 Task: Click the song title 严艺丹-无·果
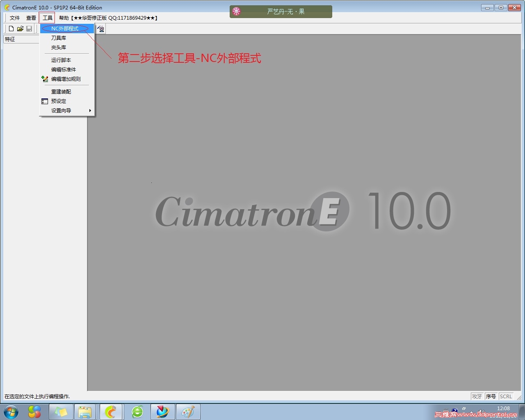tap(286, 11)
